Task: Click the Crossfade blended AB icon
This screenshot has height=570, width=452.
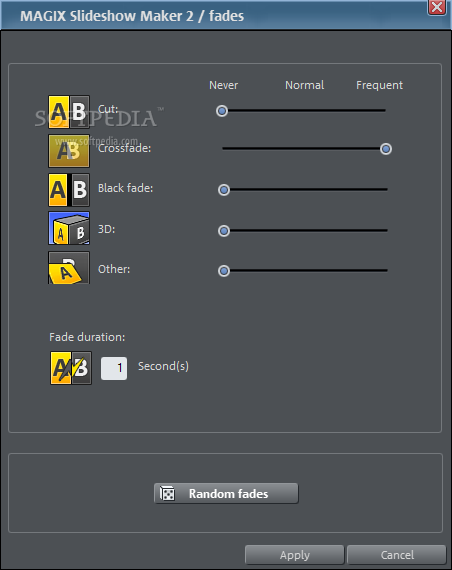Action: (x=69, y=151)
